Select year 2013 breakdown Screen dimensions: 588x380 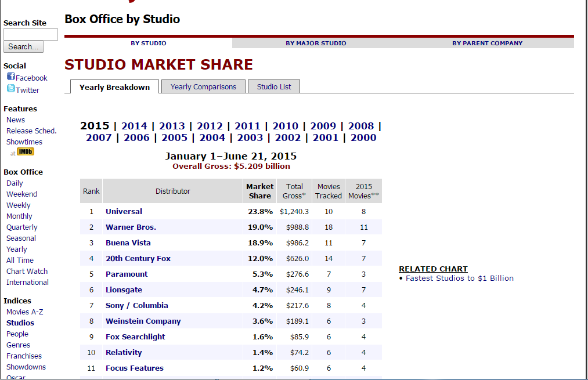172,126
